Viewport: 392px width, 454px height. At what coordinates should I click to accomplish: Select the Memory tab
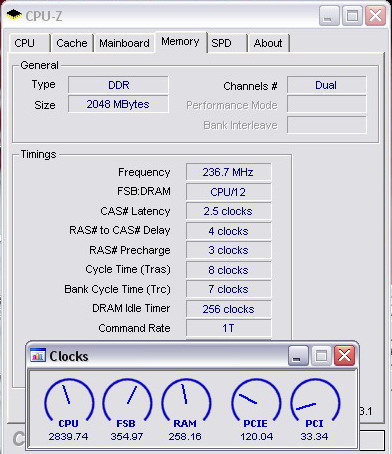(x=180, y=42)
